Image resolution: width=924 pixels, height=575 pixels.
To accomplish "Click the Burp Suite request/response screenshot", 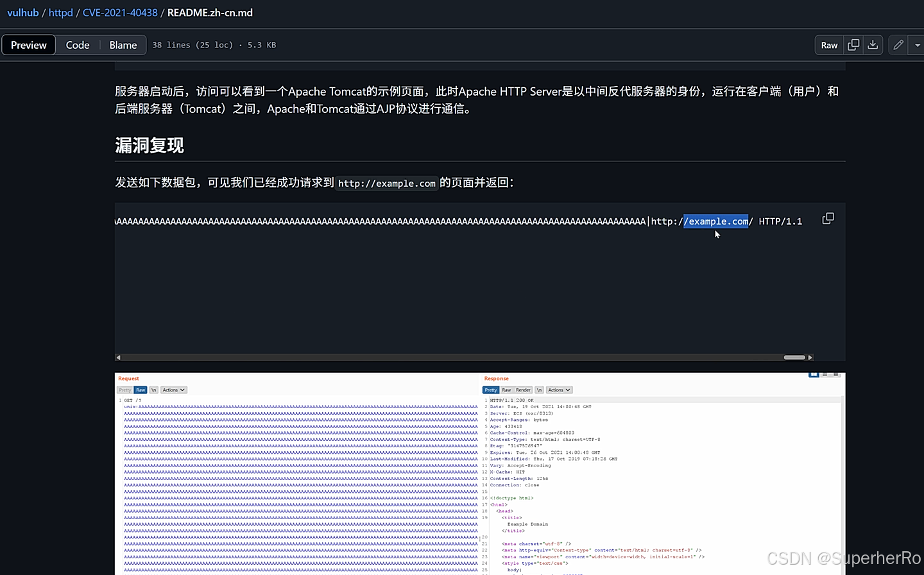I will coord(480,474).
